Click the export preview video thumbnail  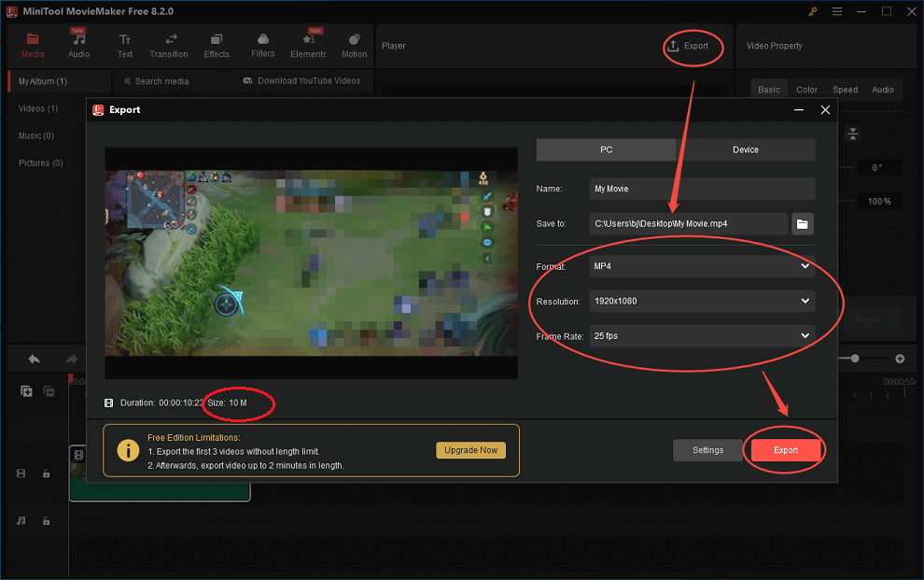pos(311,262)
